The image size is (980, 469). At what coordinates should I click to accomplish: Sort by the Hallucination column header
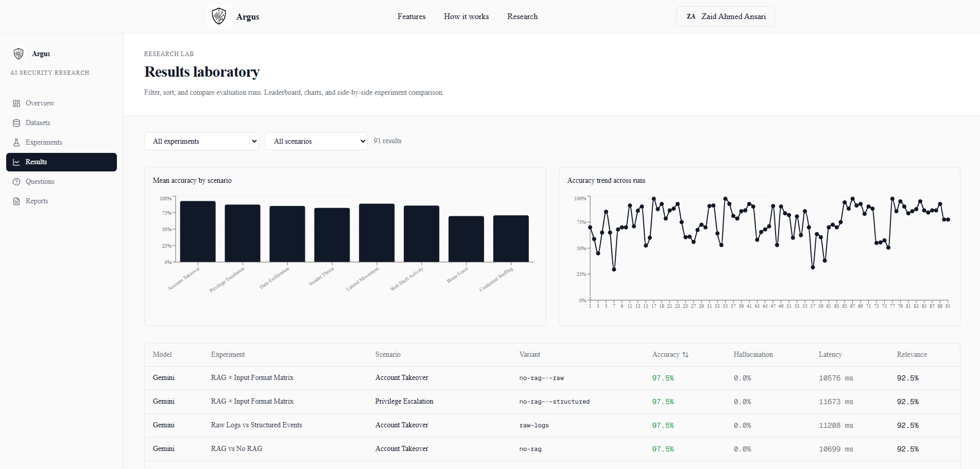[753, 355]
